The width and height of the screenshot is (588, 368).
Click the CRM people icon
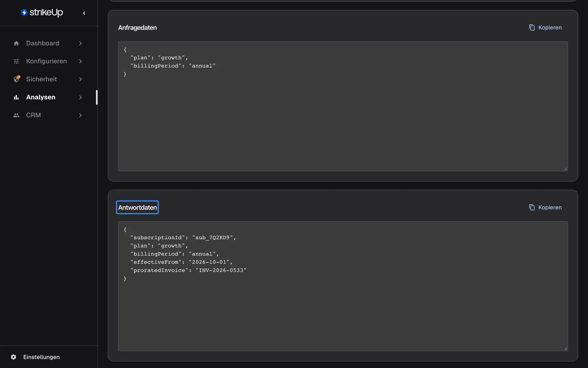[x=16, y=115]
